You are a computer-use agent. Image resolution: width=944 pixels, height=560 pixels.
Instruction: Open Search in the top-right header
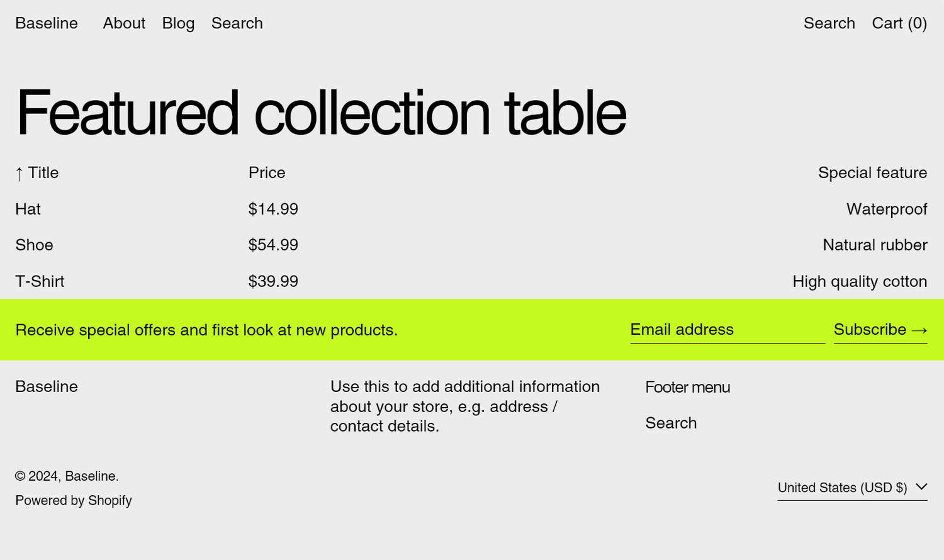[829, 23]
